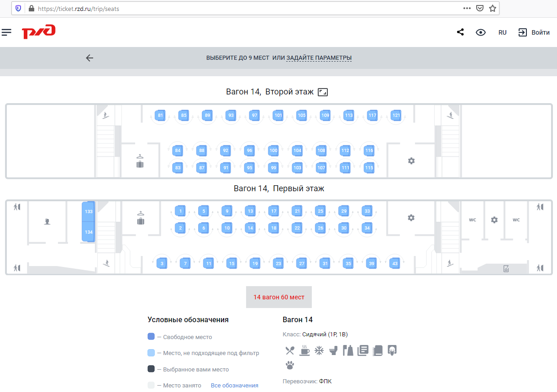Select seat 81 on second floor
Image resolution: width=557 pixels, height=392 pixels.
pos(160,115)
